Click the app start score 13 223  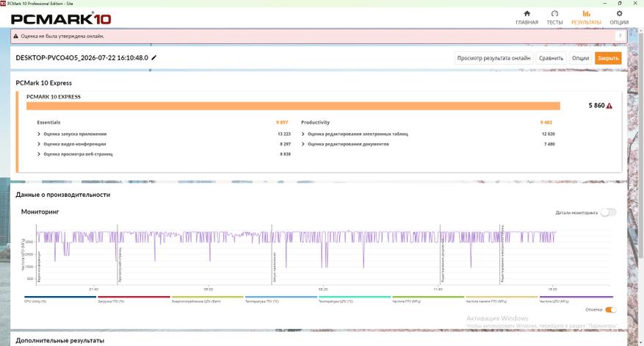pyautogui.click(x=284, y=134)
